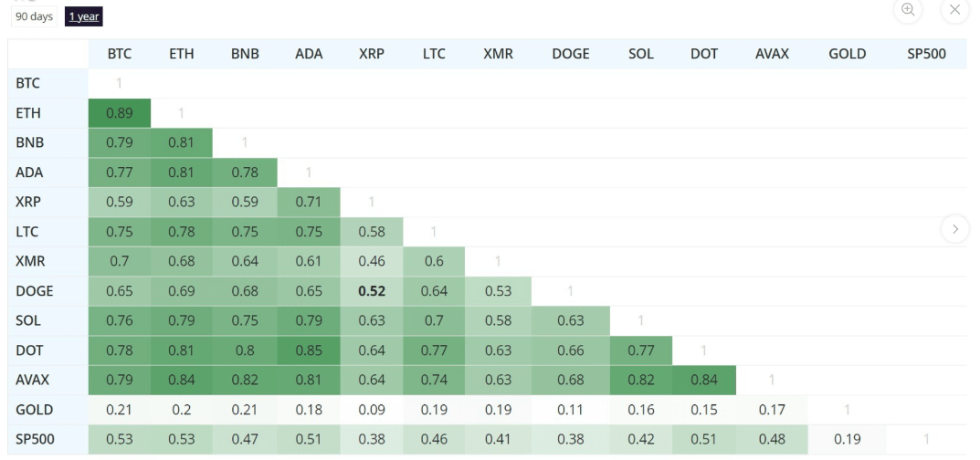Click the 0.66 DOT-DOGE correlation cell
980x460 pixels.
(x=571, y=350)
